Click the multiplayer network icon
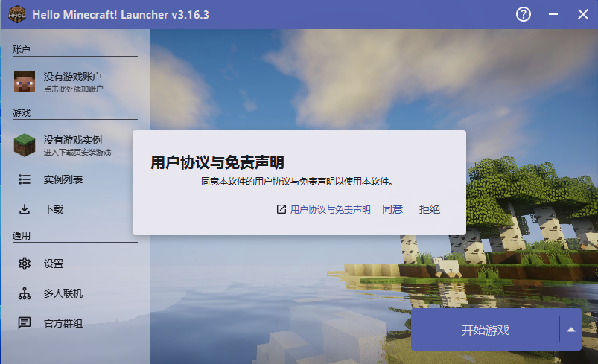This screenshot has width=598, height=364. tap(25, 293)
